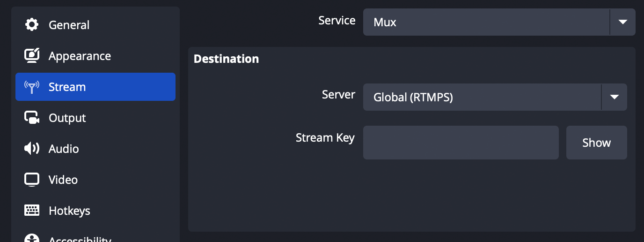Viewport: 644px width, 242px height.
Task: Switch to the General settings label
Action: tap(69, 25)
